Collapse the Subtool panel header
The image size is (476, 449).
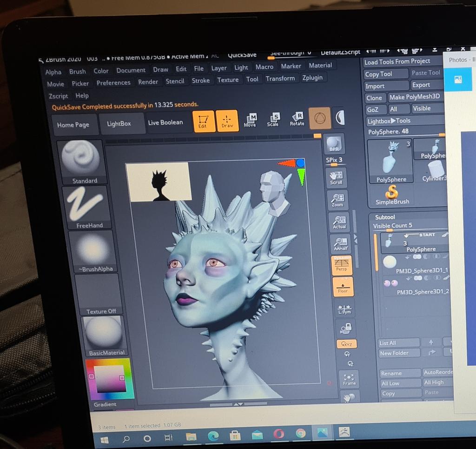385,217
